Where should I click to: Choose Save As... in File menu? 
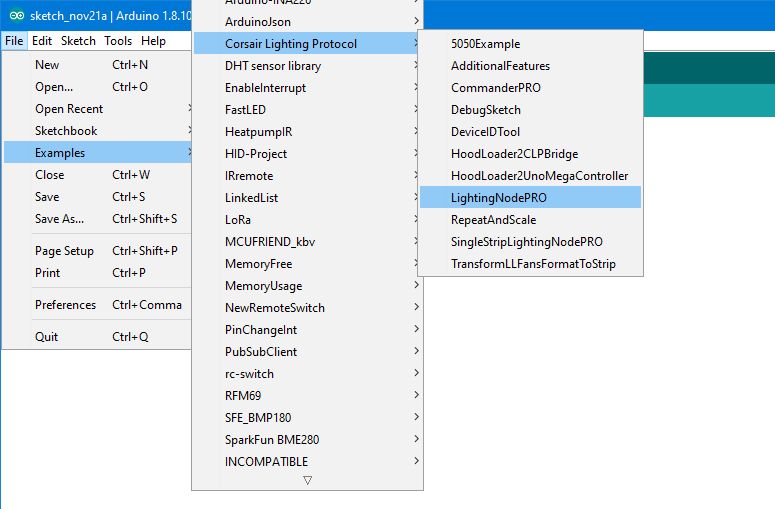tap(97, 219)
